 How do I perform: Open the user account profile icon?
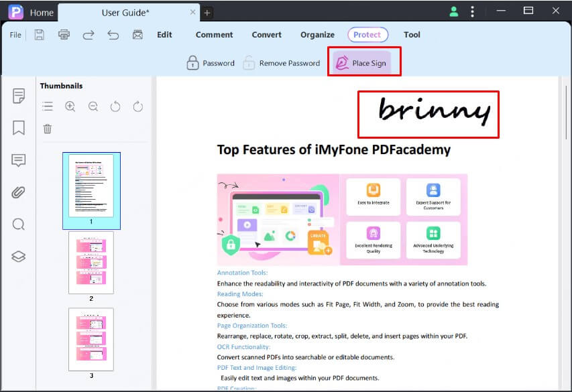(454, 11)
